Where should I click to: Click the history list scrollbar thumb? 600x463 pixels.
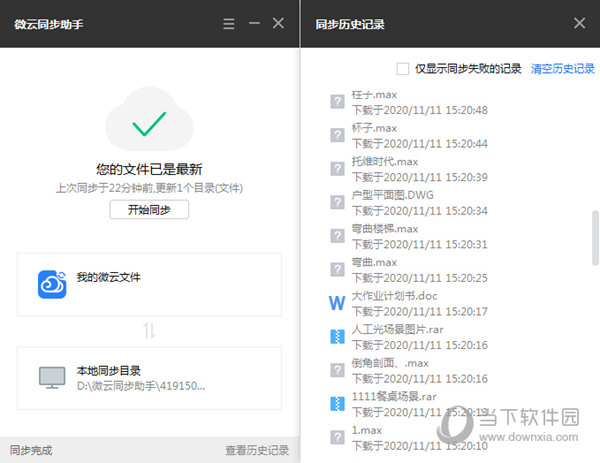(x=595, y=238)
